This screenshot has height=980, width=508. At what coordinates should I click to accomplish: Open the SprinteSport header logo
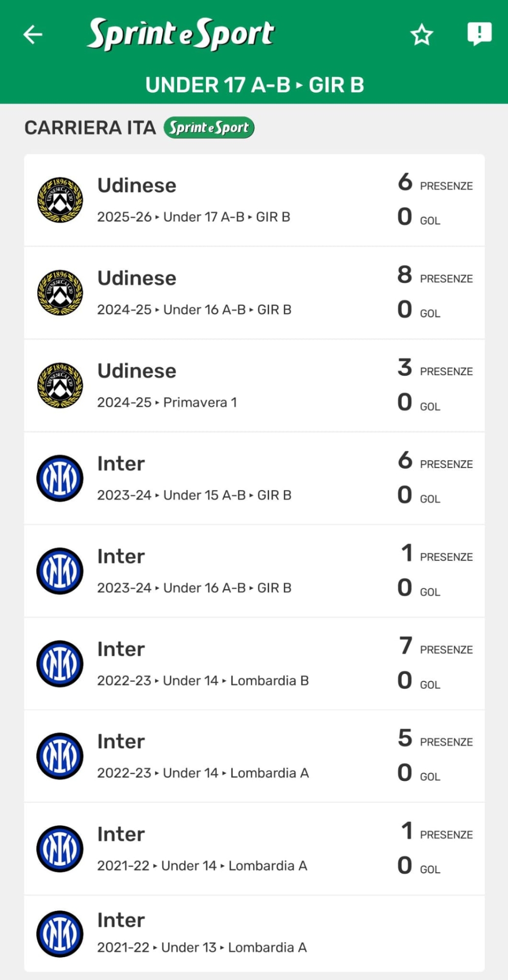[x=181, y=34]
